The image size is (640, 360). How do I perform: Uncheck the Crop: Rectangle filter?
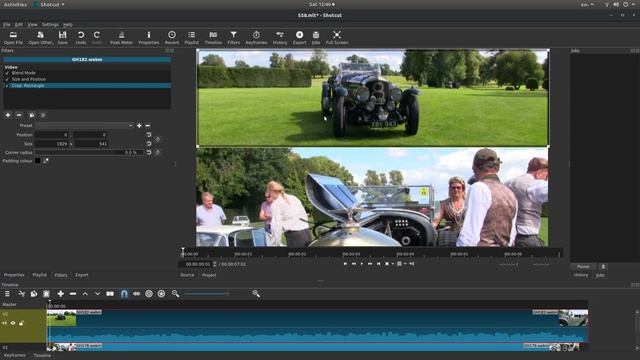(x=7, y=86)
